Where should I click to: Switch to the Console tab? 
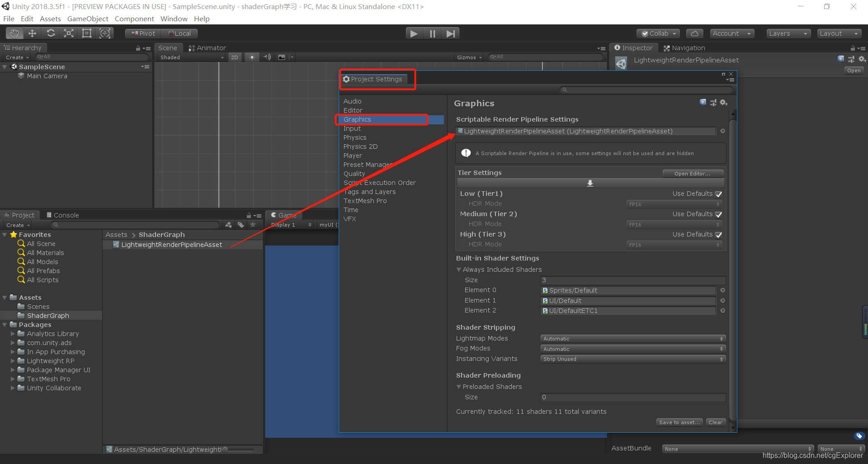(63, 215)
